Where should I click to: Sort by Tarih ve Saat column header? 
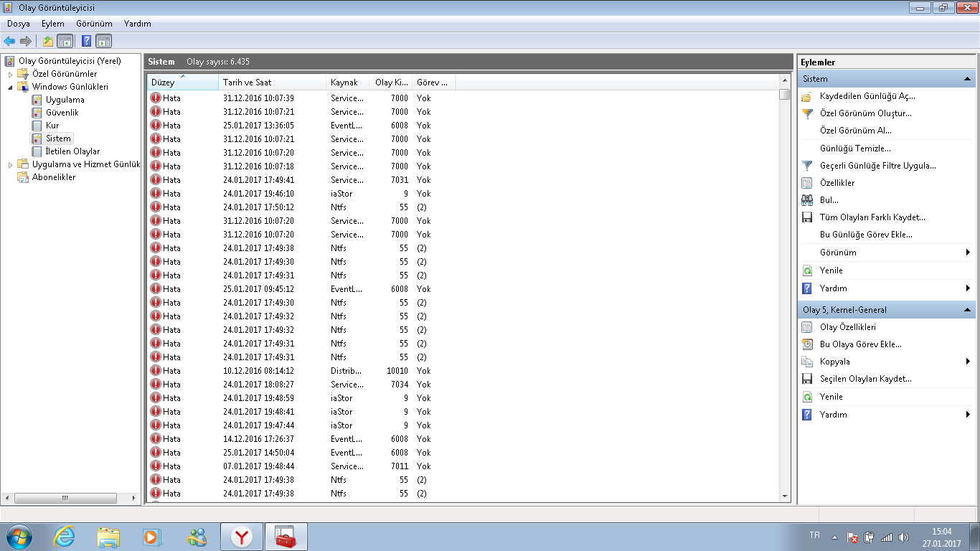273,83
